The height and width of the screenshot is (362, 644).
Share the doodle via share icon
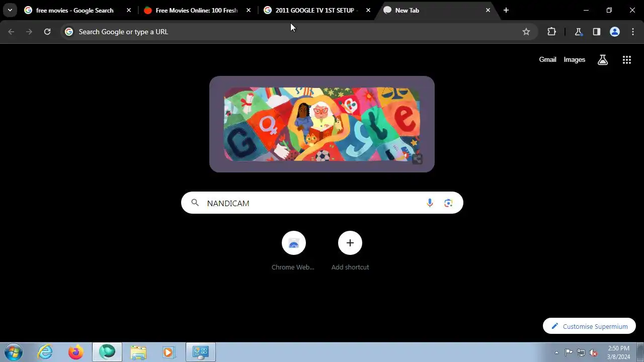click(x=417, y=159)
